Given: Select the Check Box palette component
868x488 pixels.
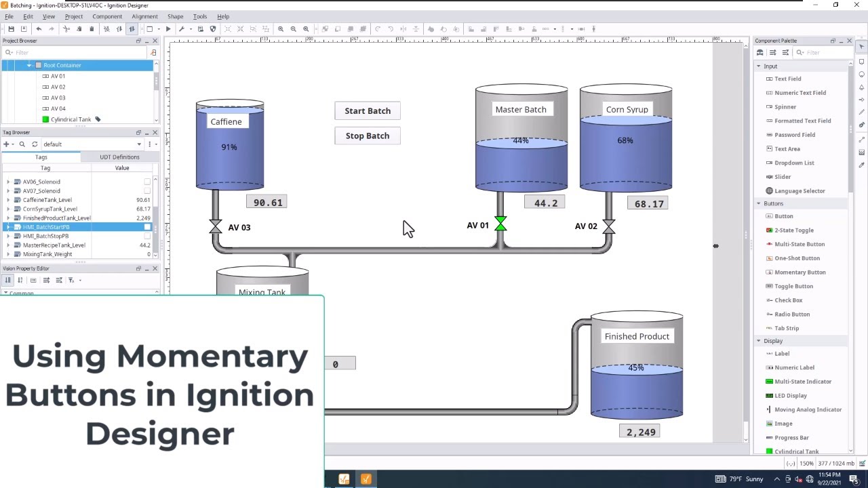Looking at the screenshot, I should point(784,300).
